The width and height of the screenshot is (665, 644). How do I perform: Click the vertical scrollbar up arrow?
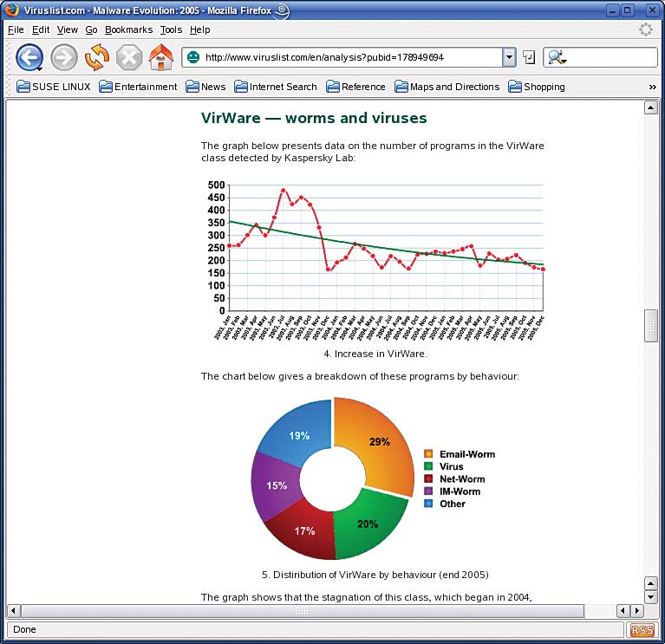click(650, 107)
